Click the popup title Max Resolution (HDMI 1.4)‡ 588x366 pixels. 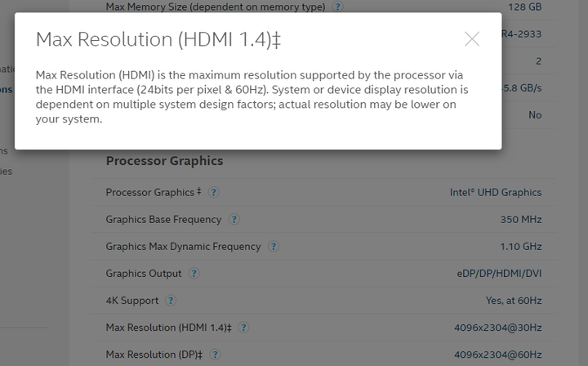(x=158, y=39)
